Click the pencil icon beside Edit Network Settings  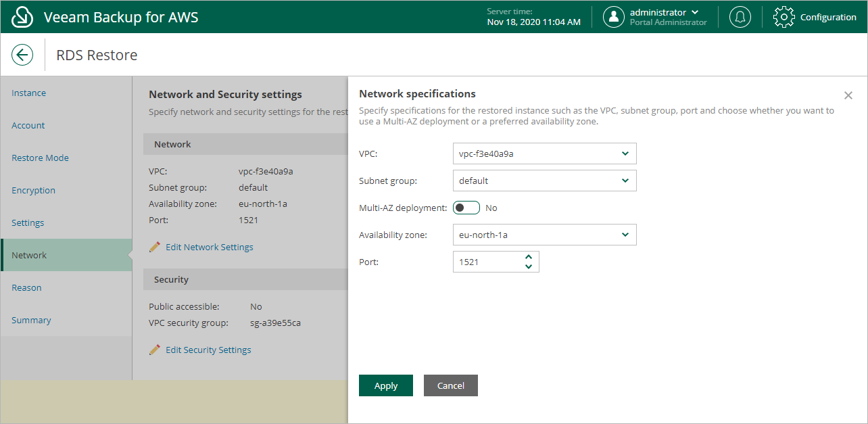point(155,247)
